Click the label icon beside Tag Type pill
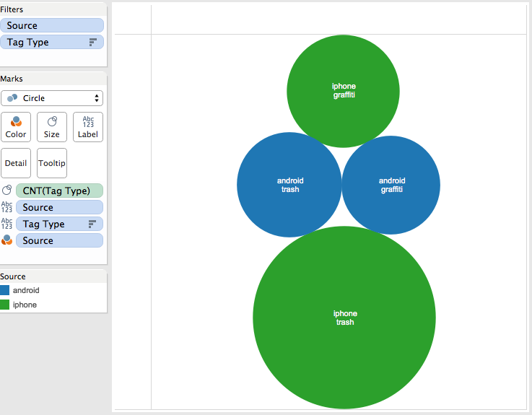 [6, 224]
